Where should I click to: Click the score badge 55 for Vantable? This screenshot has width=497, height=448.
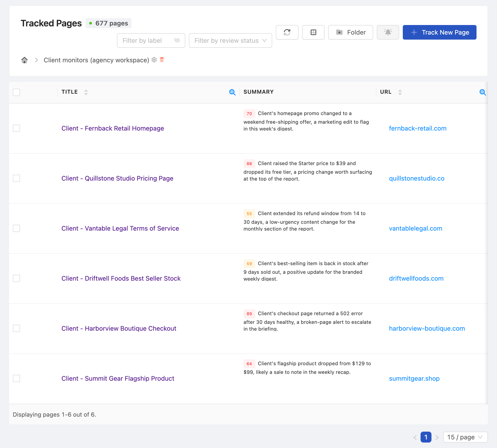[x=249, y=213]
